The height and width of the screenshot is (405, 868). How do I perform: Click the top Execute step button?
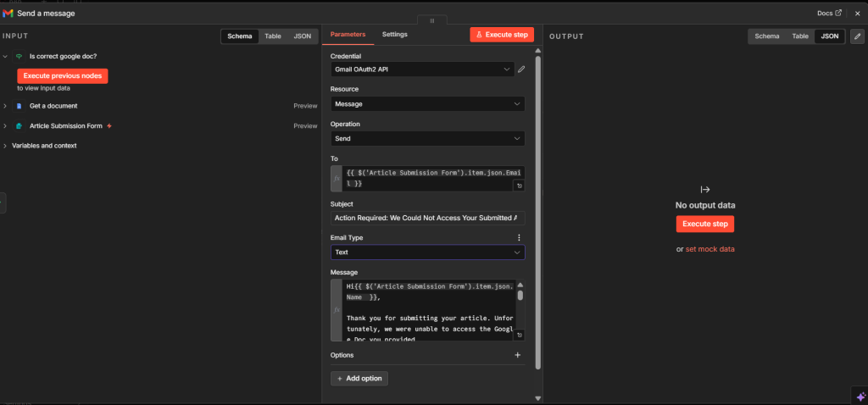[502, 34]
